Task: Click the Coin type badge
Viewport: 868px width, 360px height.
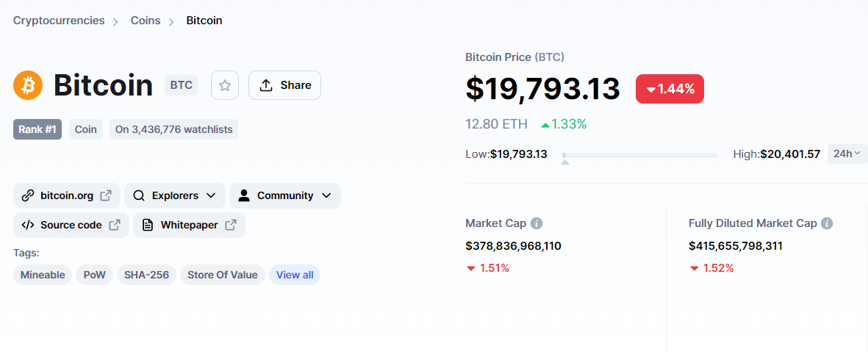Action: (x=86, y=129)
